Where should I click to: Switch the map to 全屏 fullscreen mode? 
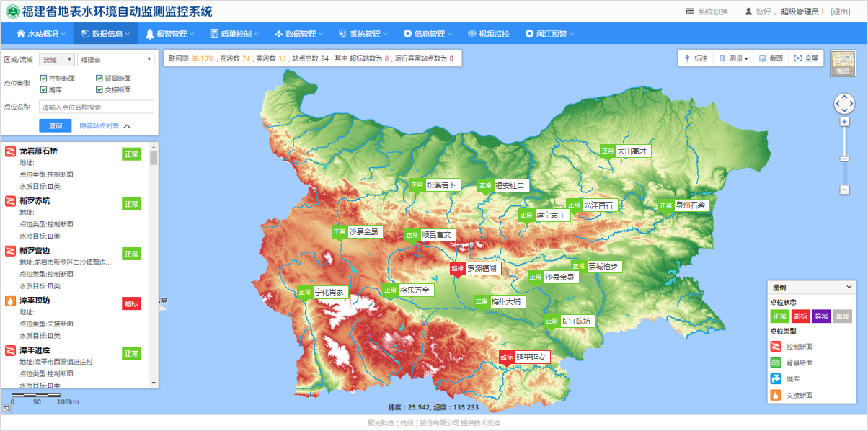pyautogui.click(x=797, y=58)
